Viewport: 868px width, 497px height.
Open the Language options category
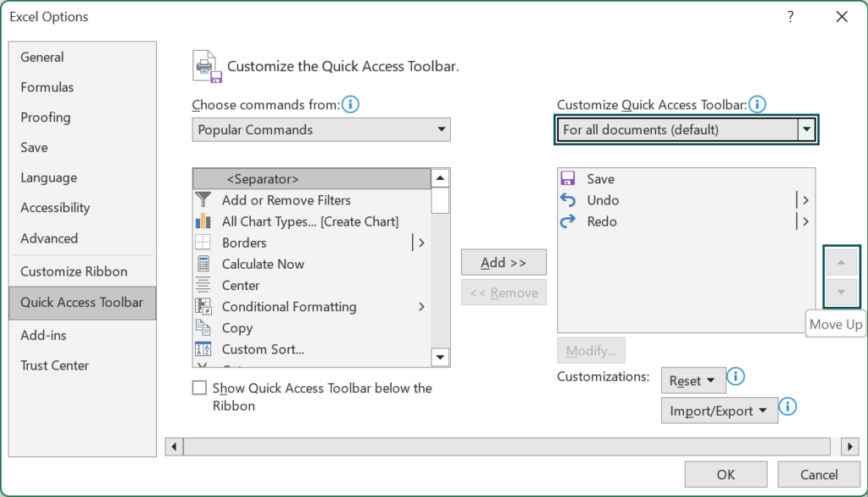(x=82, y=178)
